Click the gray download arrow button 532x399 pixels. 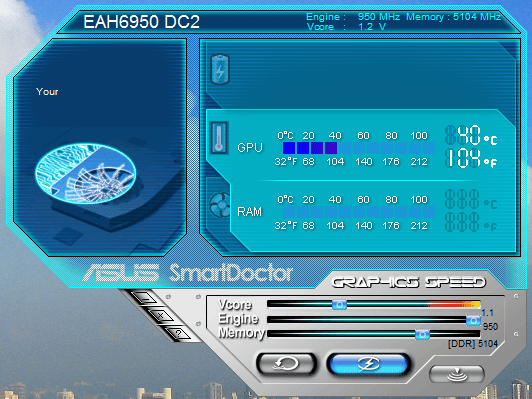(457, 374)
